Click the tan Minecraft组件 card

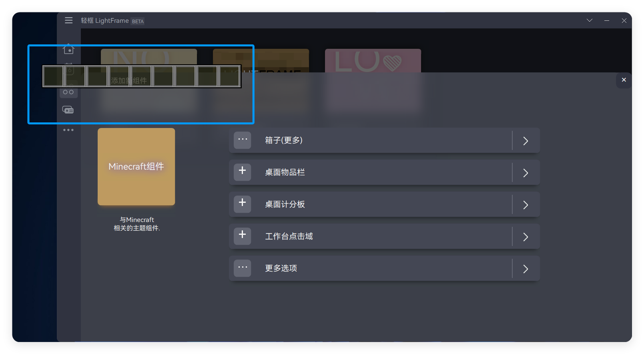(x=136, y=167)
